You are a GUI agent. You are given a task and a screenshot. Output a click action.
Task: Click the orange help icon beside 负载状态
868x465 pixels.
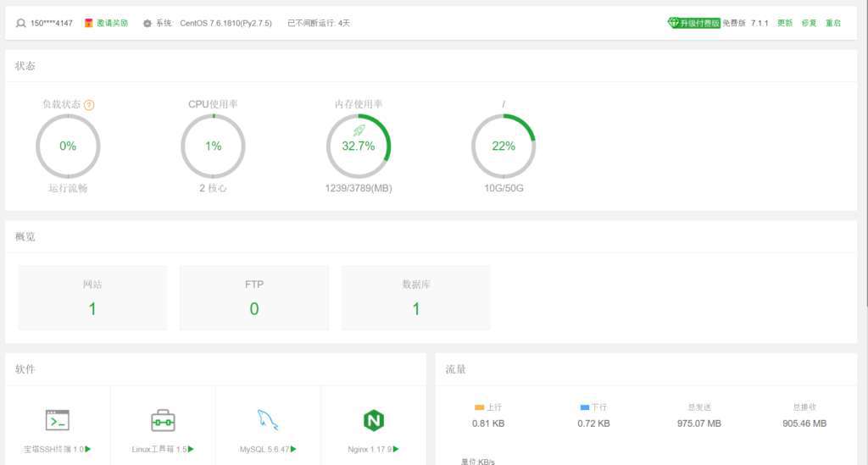(89, 105)
